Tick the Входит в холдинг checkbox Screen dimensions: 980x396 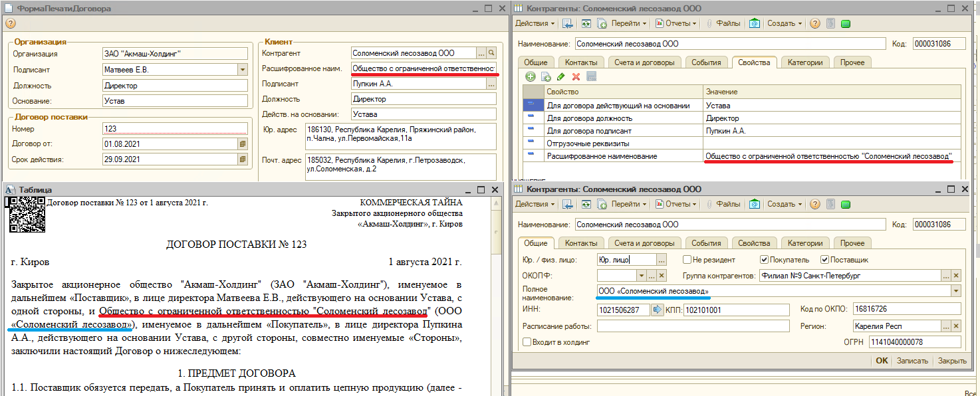[x=527, y=342]
